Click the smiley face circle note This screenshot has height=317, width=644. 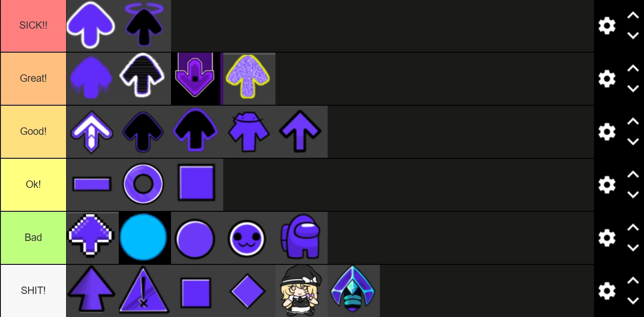(249, 238)
